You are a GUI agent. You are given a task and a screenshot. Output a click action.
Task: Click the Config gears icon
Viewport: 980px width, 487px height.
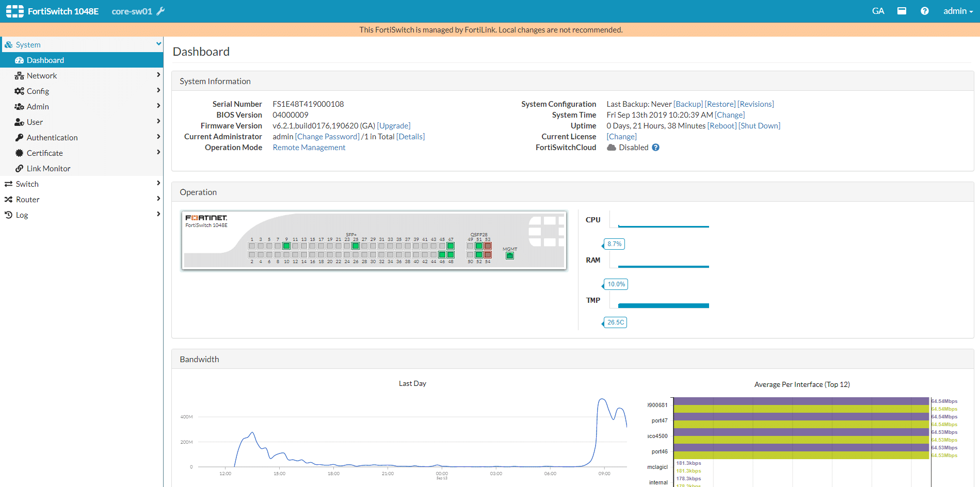click(x=20, y=91)
